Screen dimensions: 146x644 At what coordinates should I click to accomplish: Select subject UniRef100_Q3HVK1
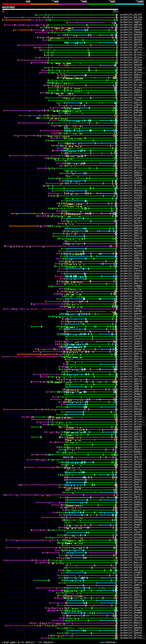(x=131, y=80)
